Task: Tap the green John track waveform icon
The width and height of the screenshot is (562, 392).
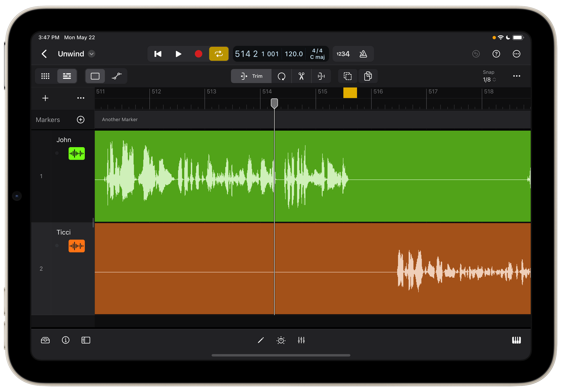Action: point(77,153)
